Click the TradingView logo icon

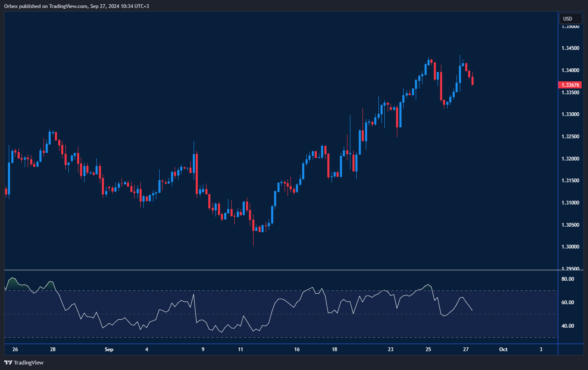click(x=8, y=362)
